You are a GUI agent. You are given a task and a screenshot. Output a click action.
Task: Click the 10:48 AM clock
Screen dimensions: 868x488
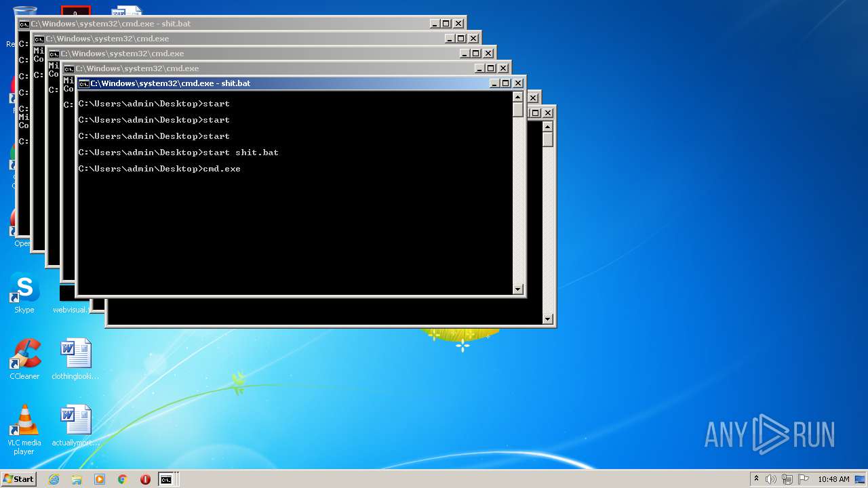[x=833, y=479]
